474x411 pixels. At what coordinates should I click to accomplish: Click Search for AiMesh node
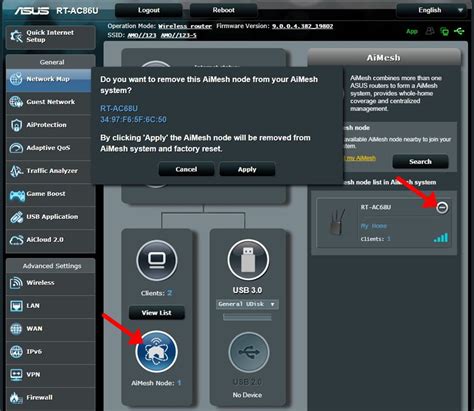coord(420,162)
